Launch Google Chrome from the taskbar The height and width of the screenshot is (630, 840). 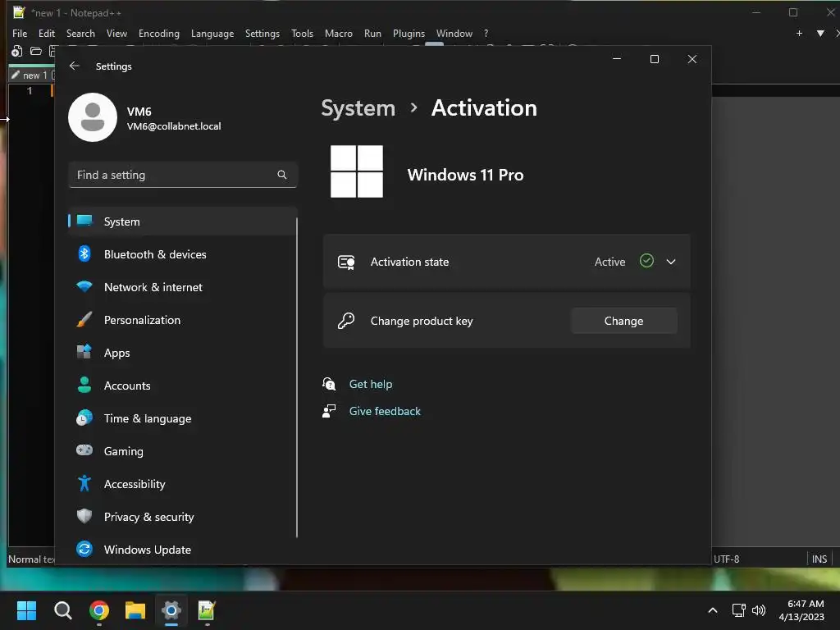[99, 610]
